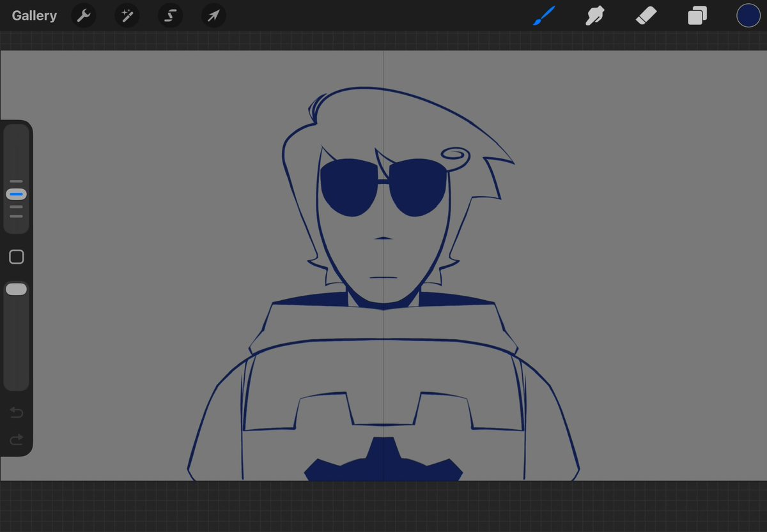767x532 pixels.
Task: Open the Gallery
Action: click(34, 15)
